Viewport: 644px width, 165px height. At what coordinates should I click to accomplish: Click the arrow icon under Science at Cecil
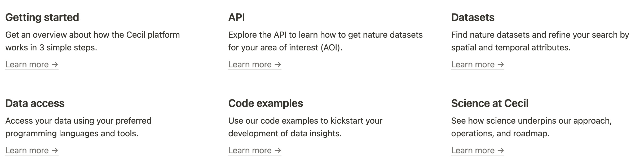point(501,151)
